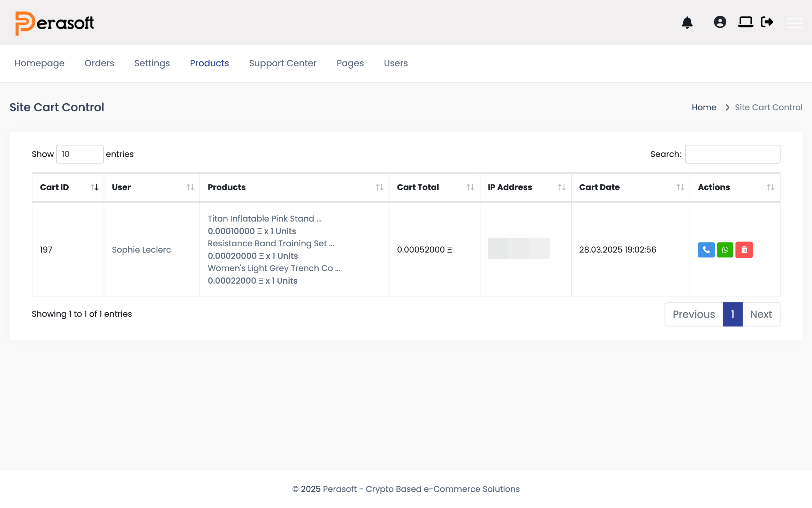Open the Settings menu
Image resolution: width=812 pixels, height=508 pixels.
click(x=152, y=63)
